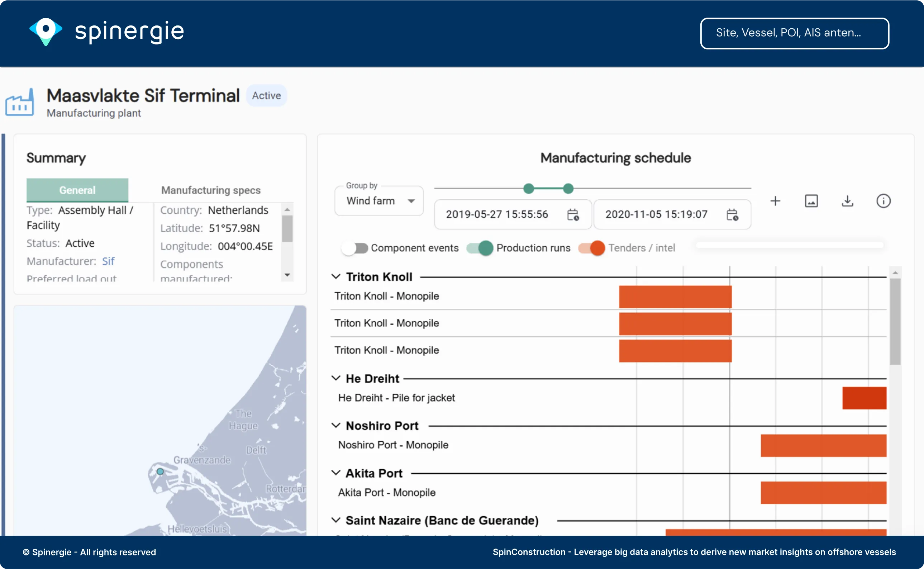This screenshot has width=924, height=569.
Task: Click the plus icon in schedule toolbar
Action: pos(775,201)
